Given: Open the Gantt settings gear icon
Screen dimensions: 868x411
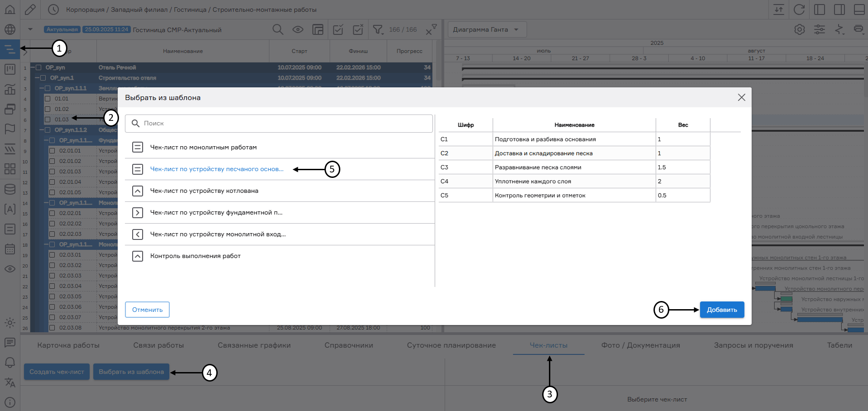Looking at the screenshot, I should (x=800, y=30).
